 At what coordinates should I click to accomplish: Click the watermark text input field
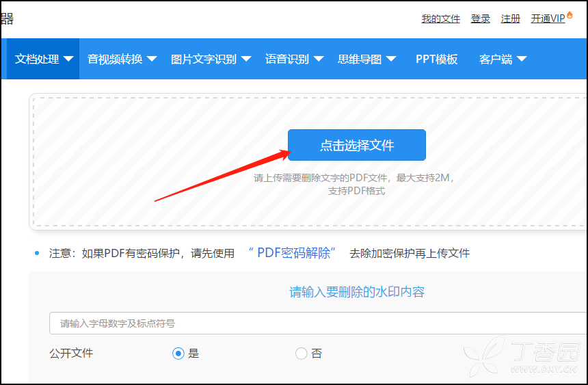tap(318, 323)
